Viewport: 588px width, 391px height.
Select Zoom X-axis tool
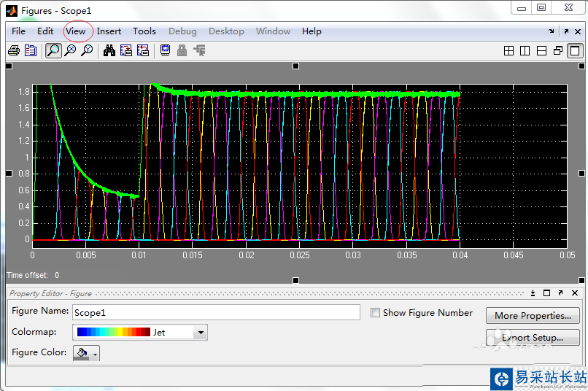tap(70, 50)
